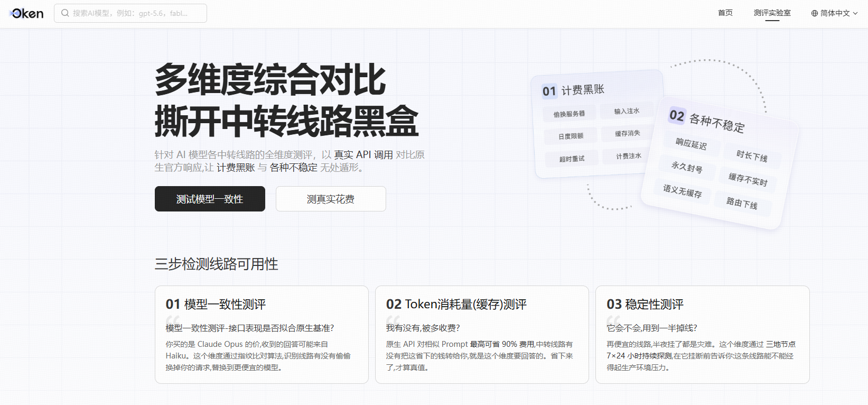This screenshot has width=868, height=405.
Task: Select the 永久封号 tag
Action: pos(687,167)
